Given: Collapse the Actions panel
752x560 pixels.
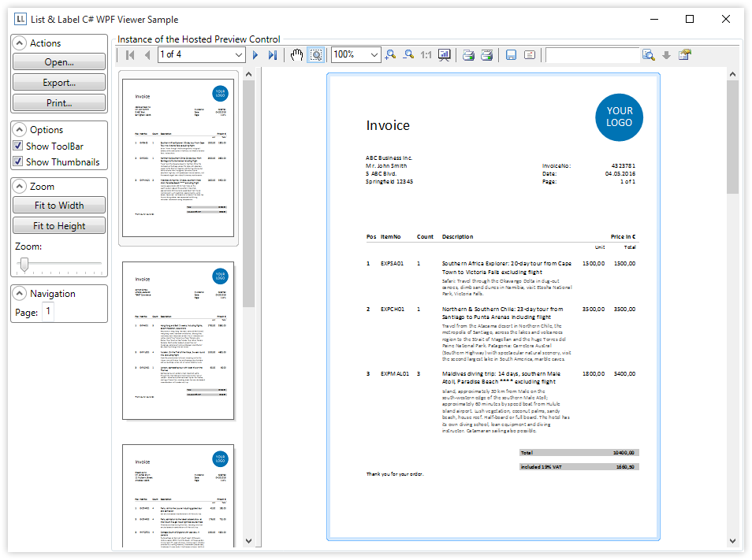Looking at the screenshot, I should [x=19, y=43].
